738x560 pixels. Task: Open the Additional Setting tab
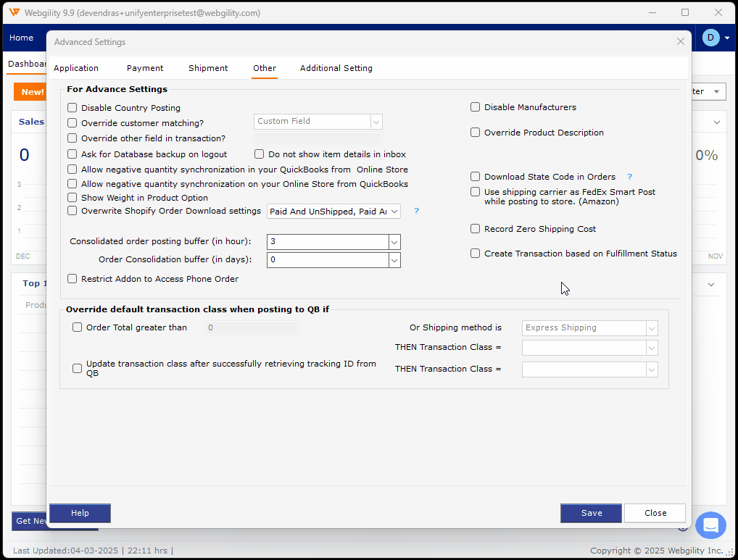pyautogui.click(x=336, y=68)
